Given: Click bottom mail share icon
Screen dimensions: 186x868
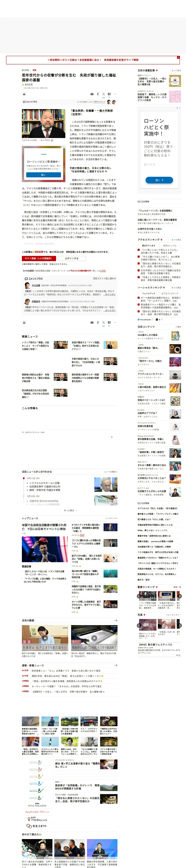Looking at the screenshot, I should point(92,322).
